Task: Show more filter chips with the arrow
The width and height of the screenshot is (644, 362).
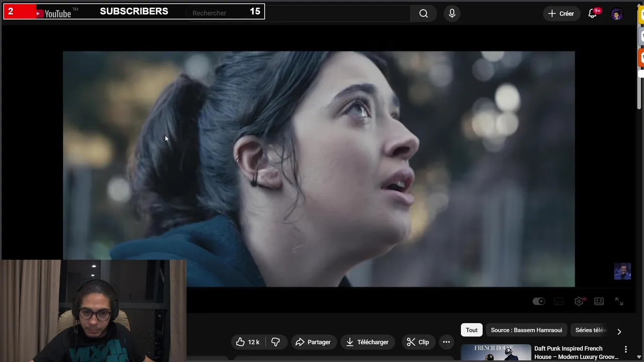Action: (x=619, y=331)
